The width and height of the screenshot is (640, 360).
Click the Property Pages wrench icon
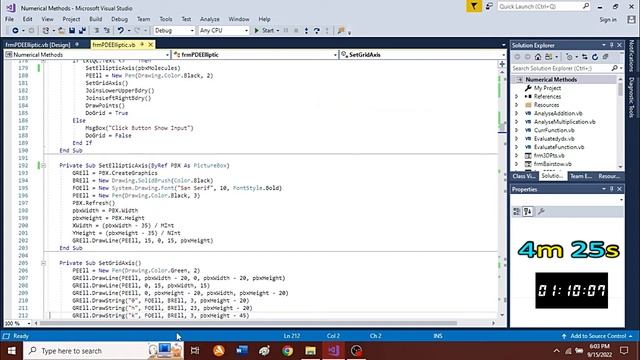(x=541, y=211)
